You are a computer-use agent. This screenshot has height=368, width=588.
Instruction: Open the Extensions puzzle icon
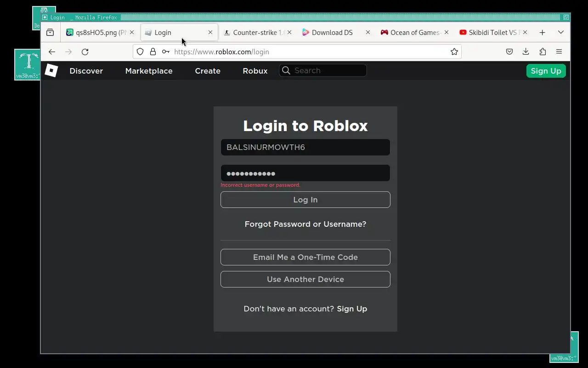click(543, 52)
